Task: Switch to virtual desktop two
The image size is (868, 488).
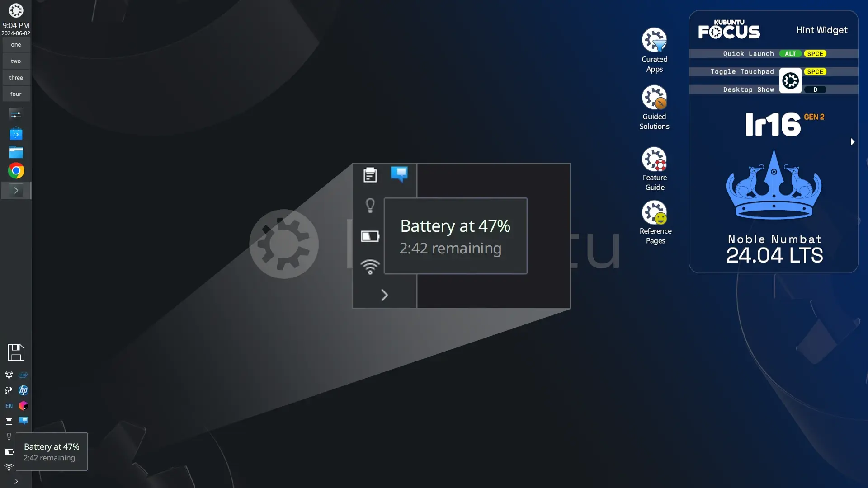Action: tap(16, 61)
